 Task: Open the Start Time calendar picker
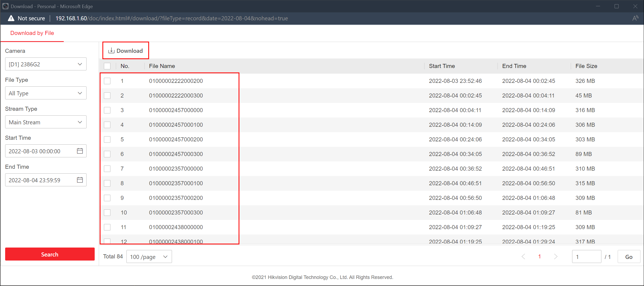pyautogui.click(x=80, y=151)
